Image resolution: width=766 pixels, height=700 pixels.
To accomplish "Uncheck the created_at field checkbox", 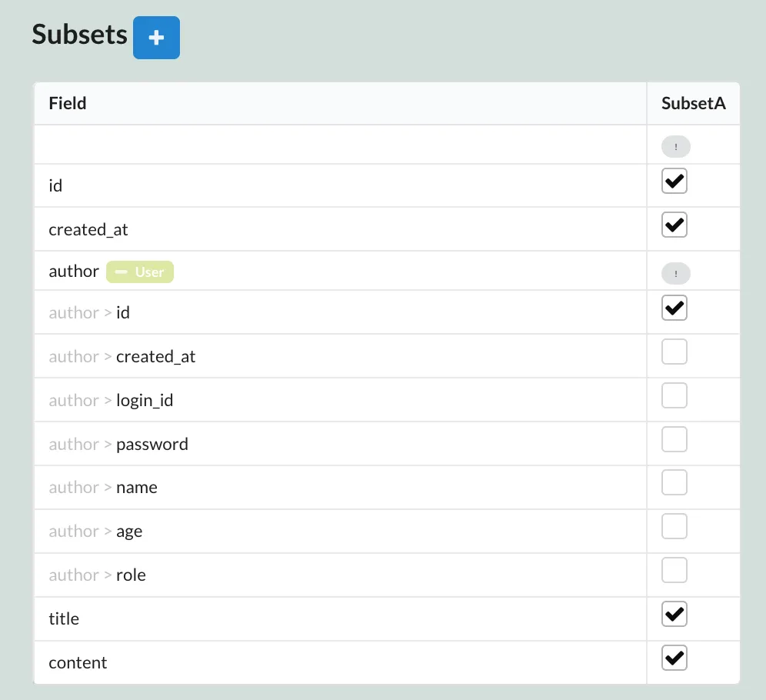I will [x=674, y=225].
